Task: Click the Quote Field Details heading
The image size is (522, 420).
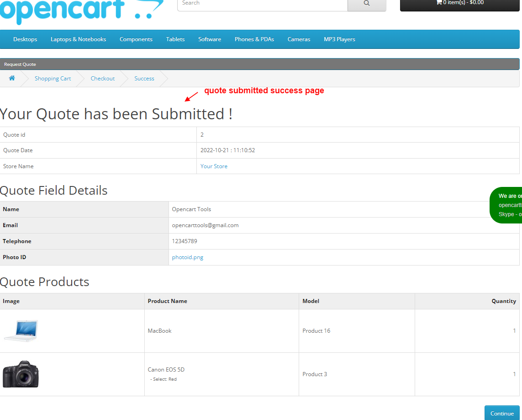Action: [x=53, y=191]
